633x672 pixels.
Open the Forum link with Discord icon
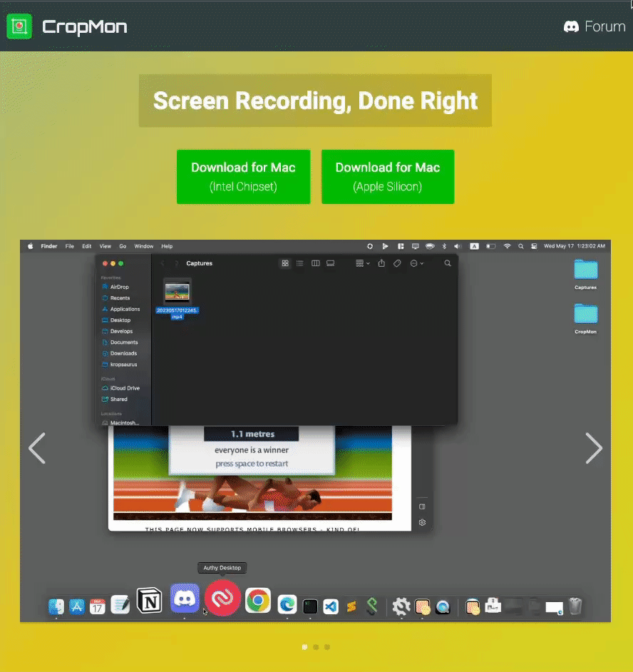(595, 26)
